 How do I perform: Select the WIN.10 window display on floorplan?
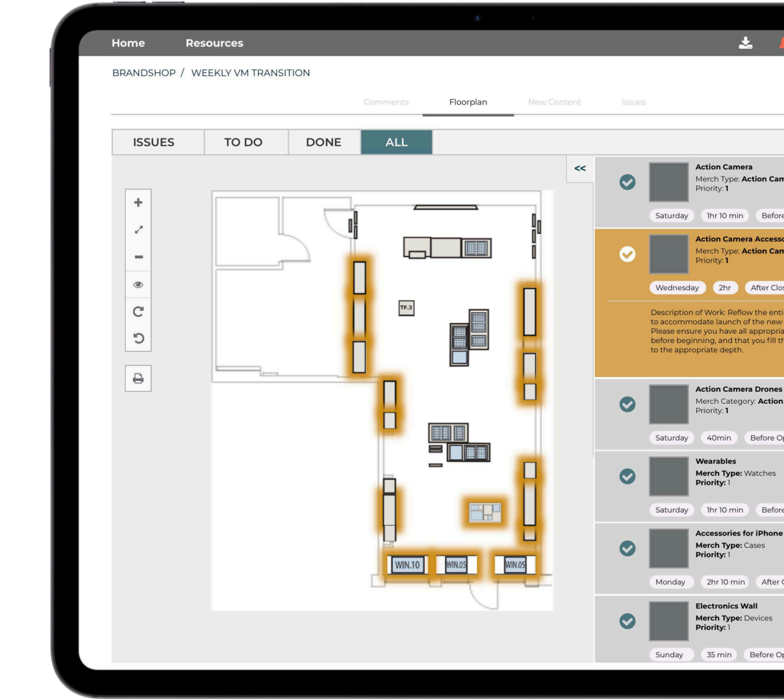pos(407,566)
